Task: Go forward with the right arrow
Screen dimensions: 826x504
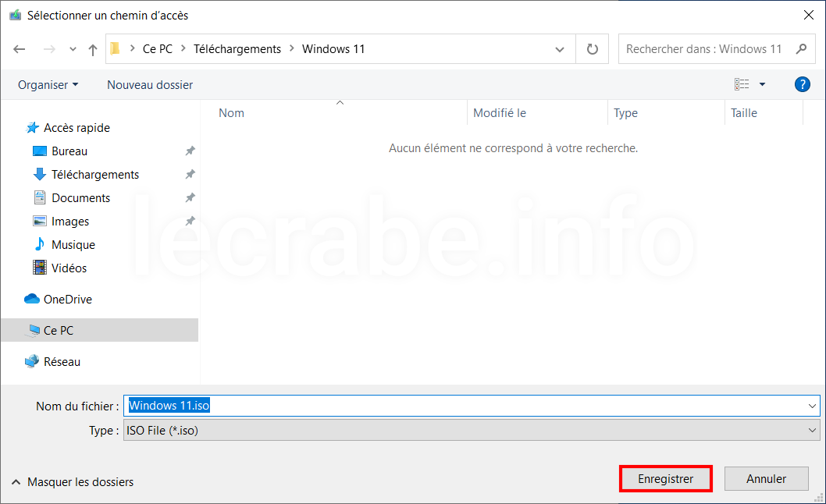Action: coord(49,49)
